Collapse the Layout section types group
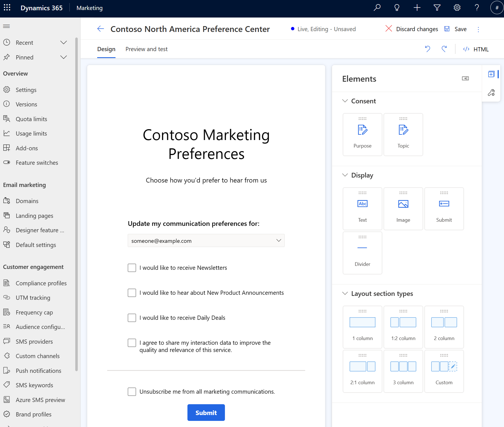Viewport: 504px width, 427px height. (x=345, y=293)
